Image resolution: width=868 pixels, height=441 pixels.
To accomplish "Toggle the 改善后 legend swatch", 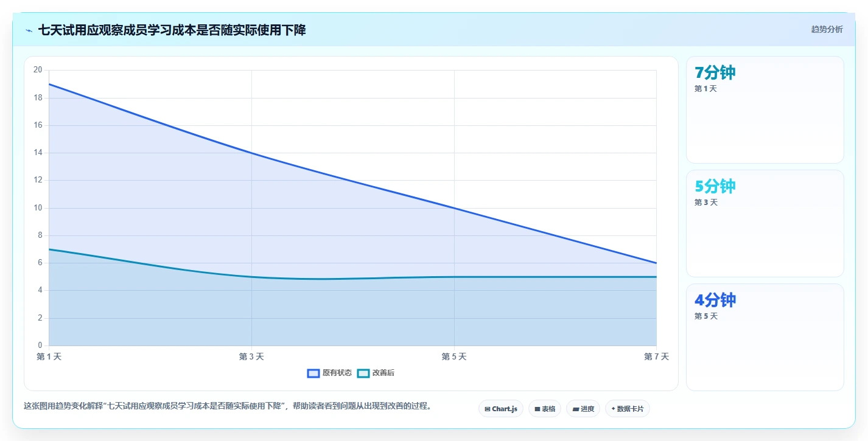I will coord(363,373).
